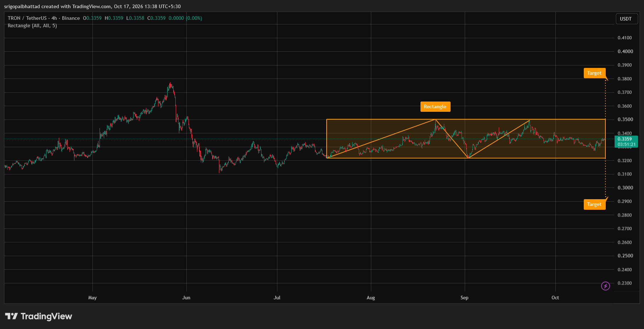Click the 0.3800 price axis label
Viewport: 644px width, 329px height.
tap(625, 79)
